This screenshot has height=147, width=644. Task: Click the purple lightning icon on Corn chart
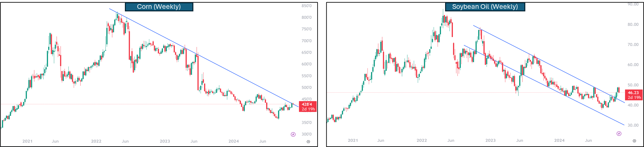click(293, 134)
